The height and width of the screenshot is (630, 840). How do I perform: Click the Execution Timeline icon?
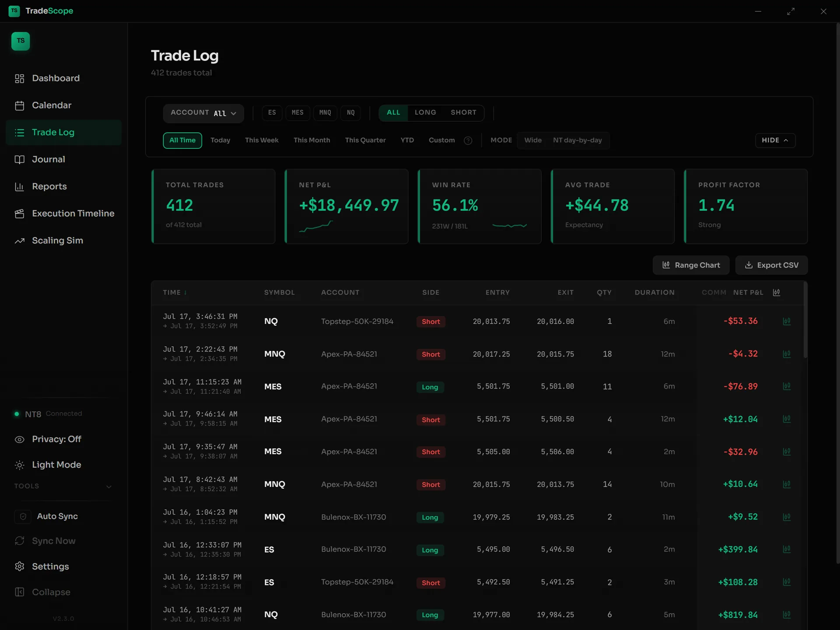click(19, 214)
